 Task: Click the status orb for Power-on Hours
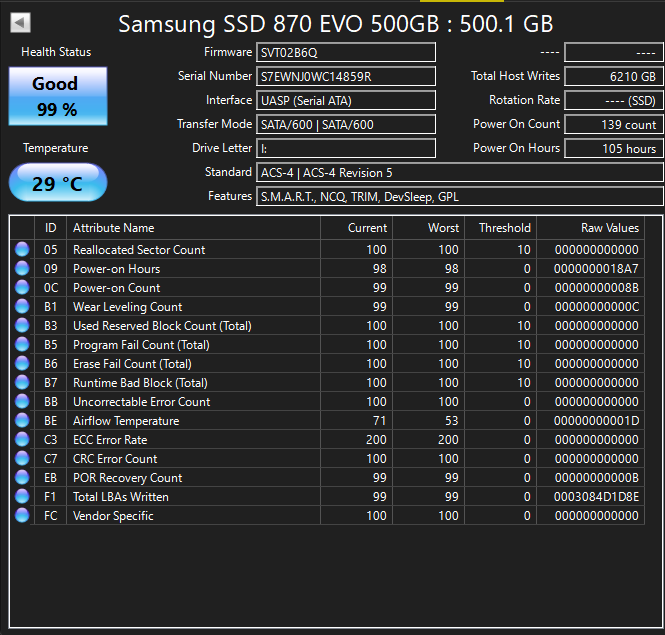(x=22, y=269)
